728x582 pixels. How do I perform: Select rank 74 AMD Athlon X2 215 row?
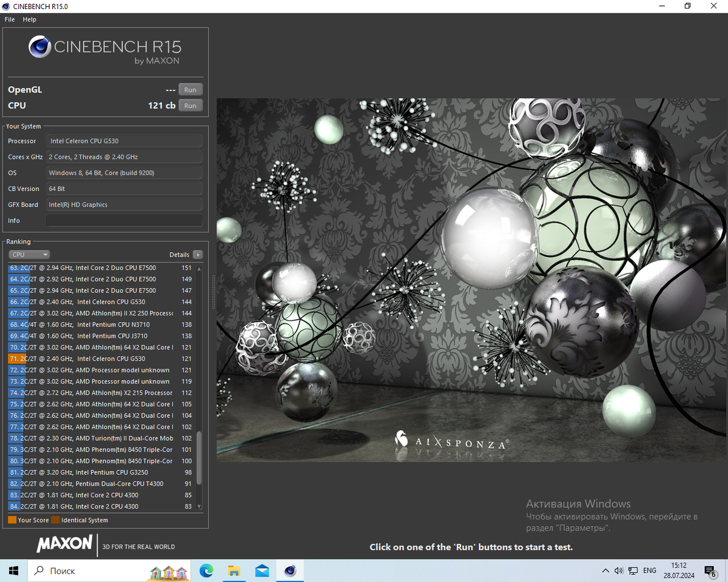(x=102, y=393)
